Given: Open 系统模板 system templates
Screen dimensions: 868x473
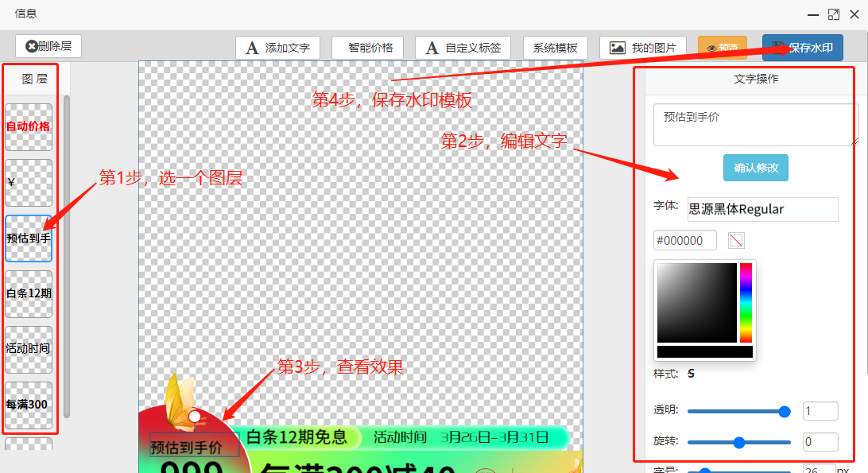Looking at the screenshot, I should (x=555, y=48).
